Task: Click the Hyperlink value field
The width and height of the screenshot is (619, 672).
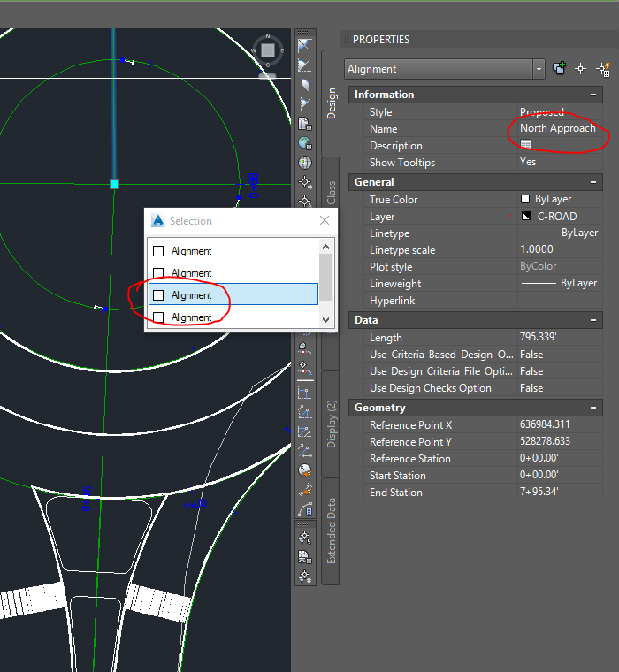Action: point(560,301)
